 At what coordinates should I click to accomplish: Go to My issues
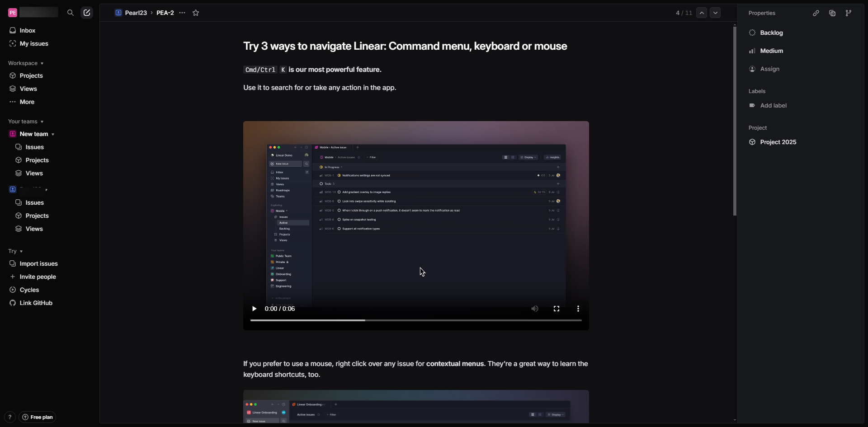pyautogui.click(x=33, y=43)
